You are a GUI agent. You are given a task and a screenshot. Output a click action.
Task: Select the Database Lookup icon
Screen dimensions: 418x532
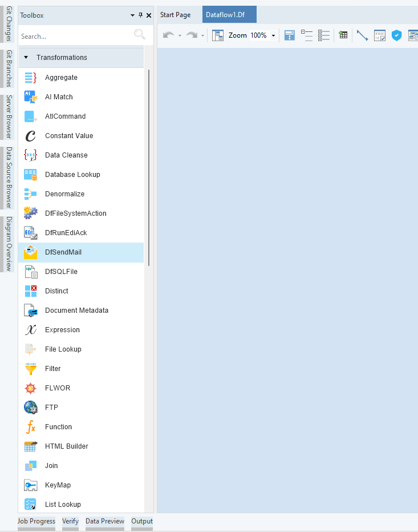[31, 175]
